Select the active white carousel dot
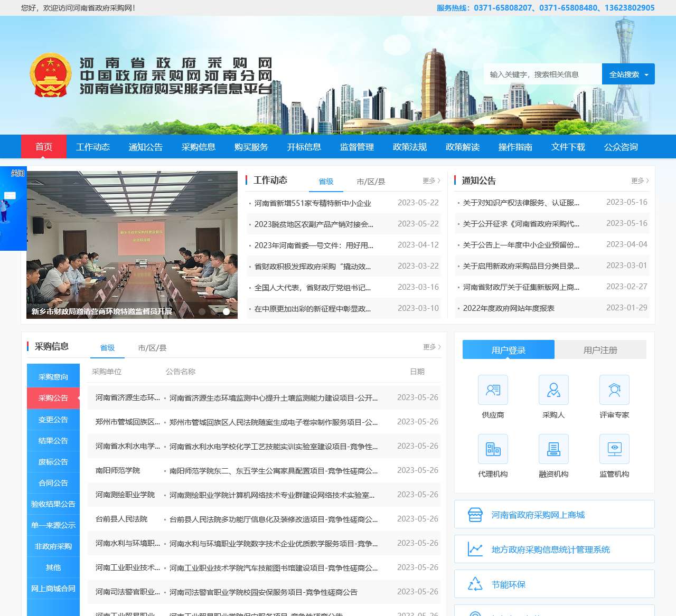676x616 pixels. 226,311
